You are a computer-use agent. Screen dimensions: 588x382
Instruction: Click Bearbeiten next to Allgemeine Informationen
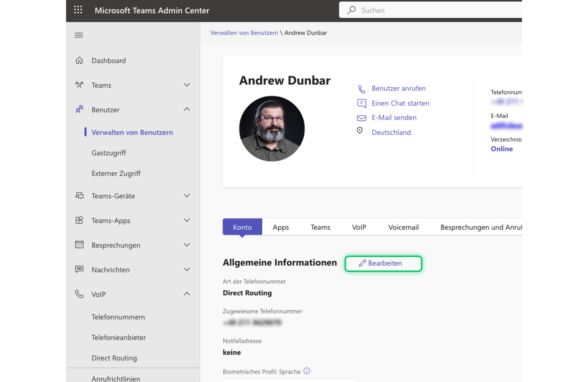tap(383, 264)
